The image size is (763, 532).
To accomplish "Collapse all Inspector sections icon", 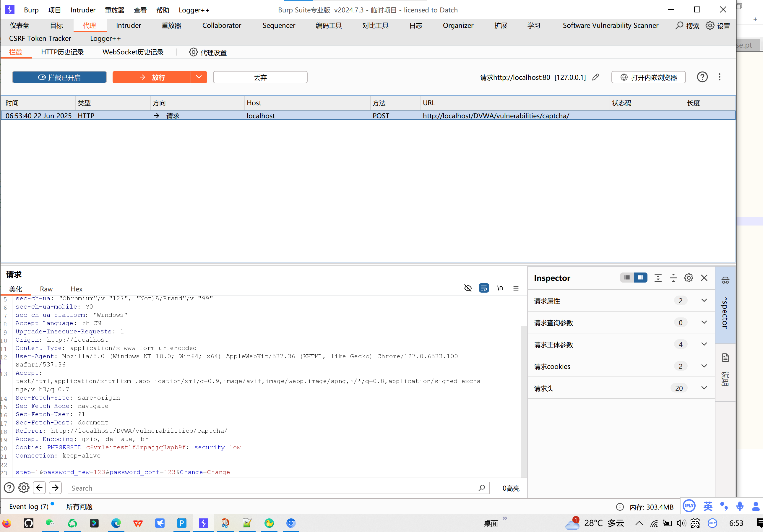I will 673,278.
